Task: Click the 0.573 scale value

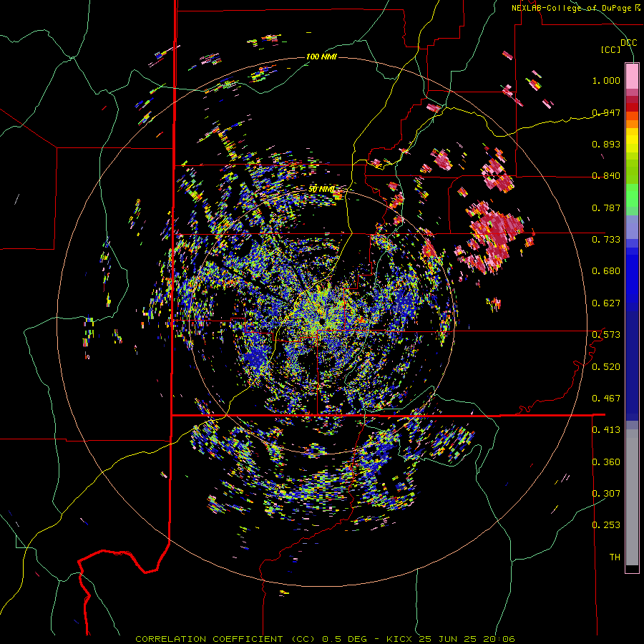Action: pos(606,335)
